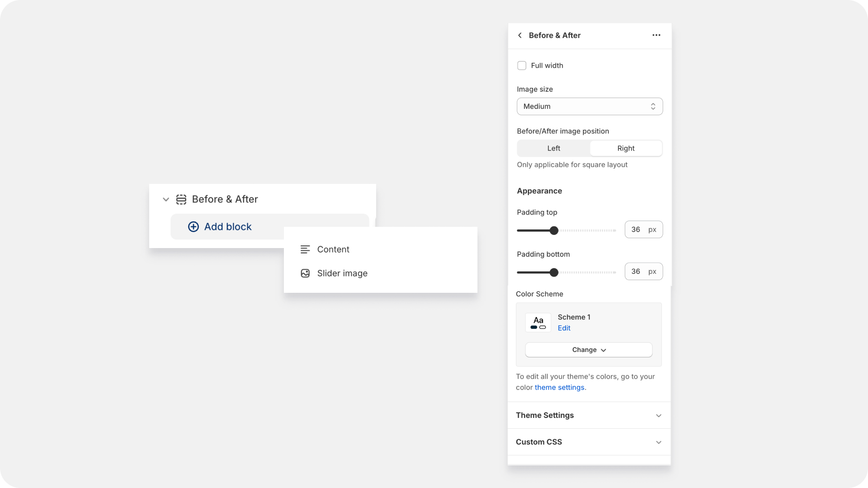Go back using the left chevron arrow

pyautogui.click(x=520, y=35)
